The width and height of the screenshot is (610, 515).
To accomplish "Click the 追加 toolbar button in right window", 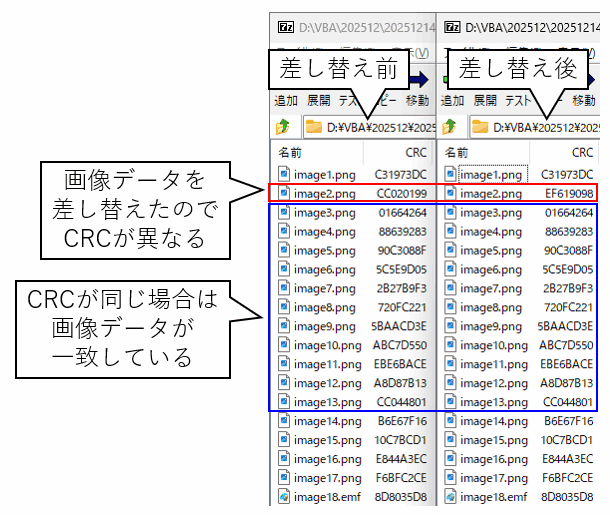I will pyautogui.click(x=452, y=100).
